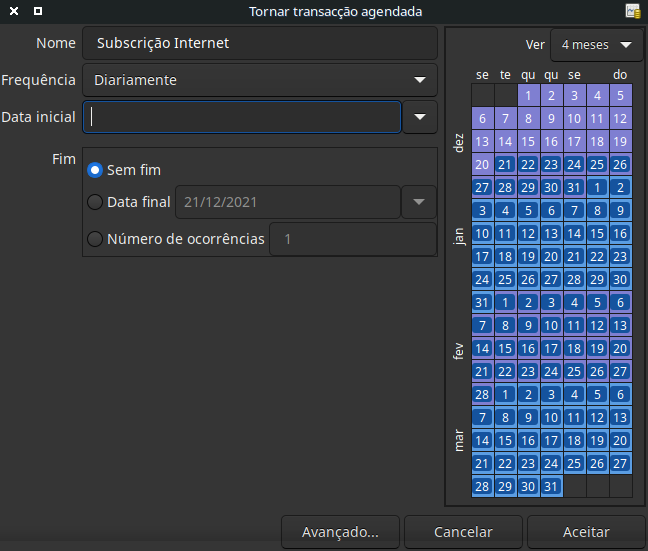Click the Número de ocorrências value field
This screenshot has width=648, height=551.
coord(352,239)
